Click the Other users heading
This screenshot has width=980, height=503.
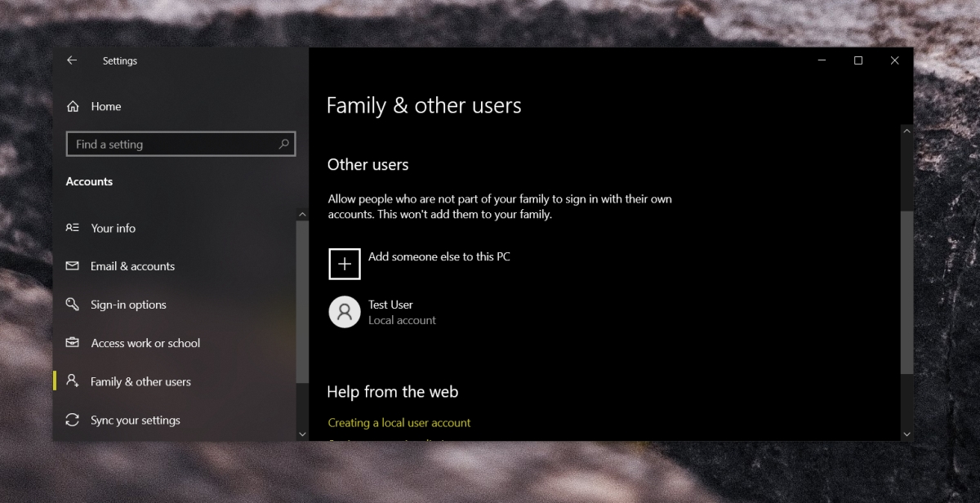(367, 165)
